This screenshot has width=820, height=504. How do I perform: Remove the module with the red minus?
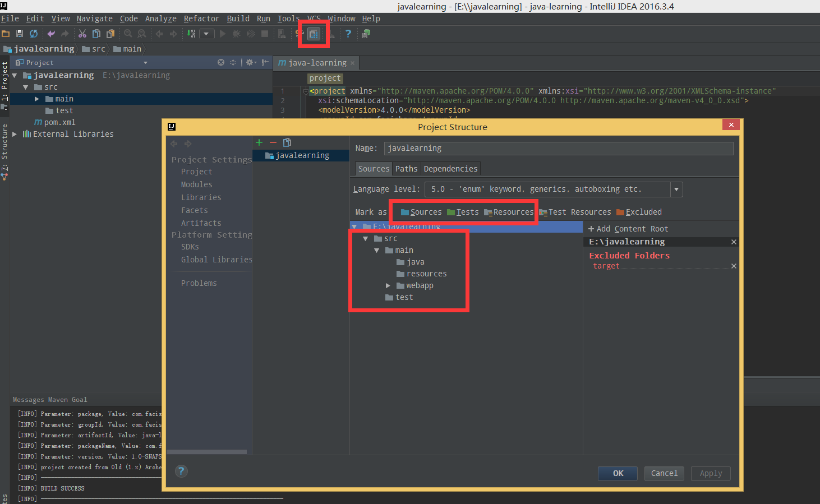(273, 142)
